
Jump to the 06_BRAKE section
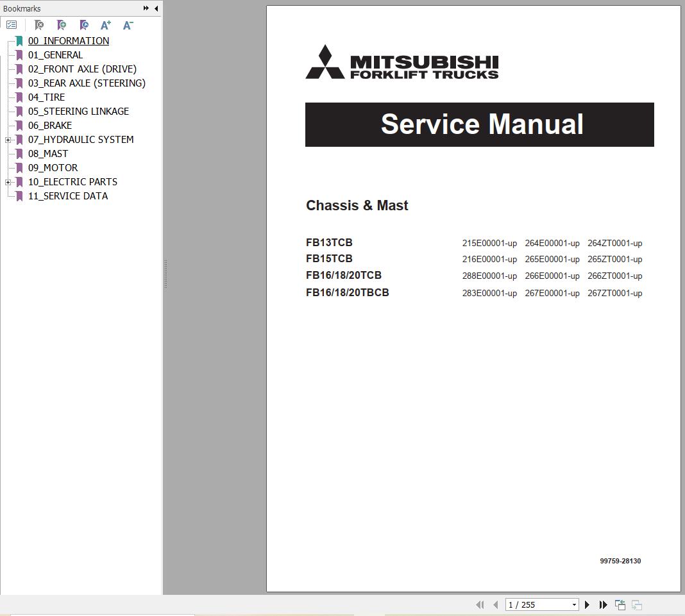[x=50, y=125]
